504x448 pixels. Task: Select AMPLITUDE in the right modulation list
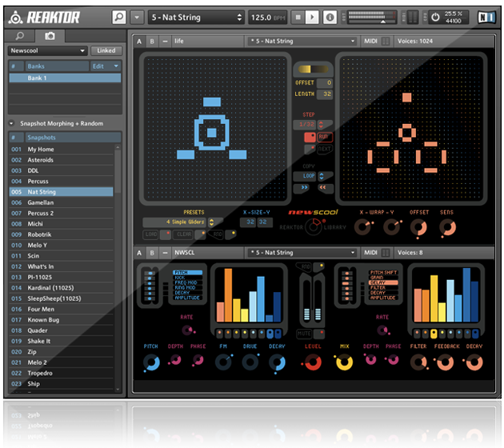(383, 298)
